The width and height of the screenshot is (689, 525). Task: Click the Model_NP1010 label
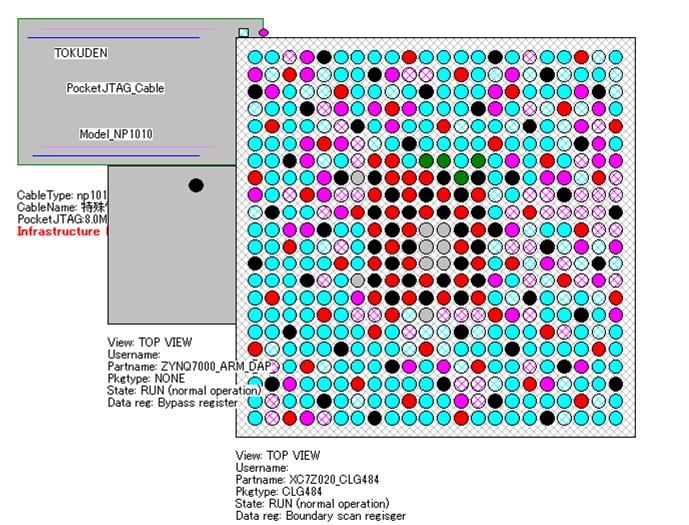116,134
